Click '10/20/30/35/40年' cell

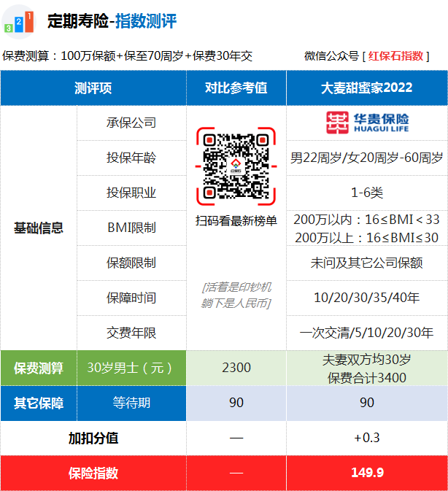click(366, 298)
